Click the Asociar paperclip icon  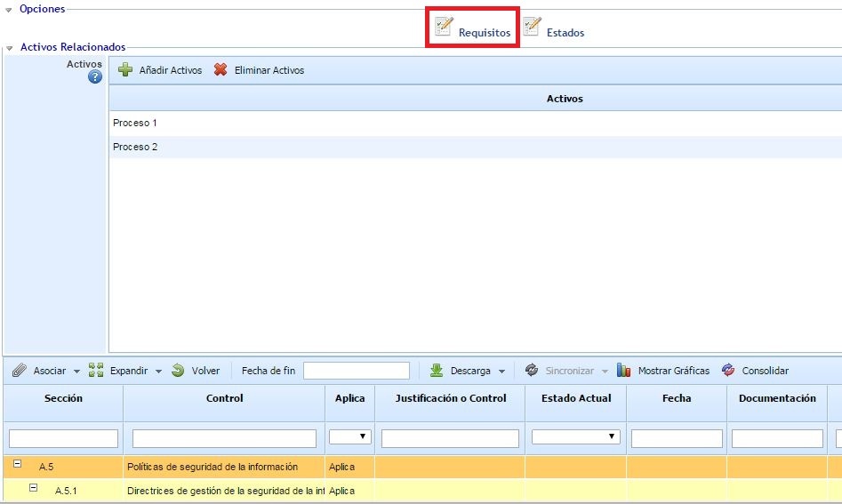pos(20,371)
